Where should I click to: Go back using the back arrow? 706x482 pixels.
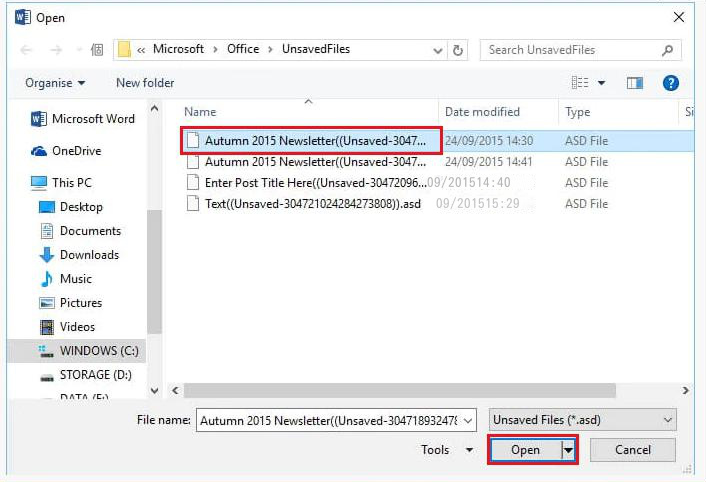coord(26,50)
